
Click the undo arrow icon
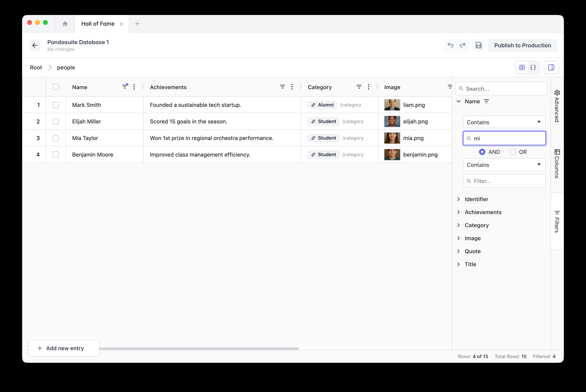(x=450, y=45)
